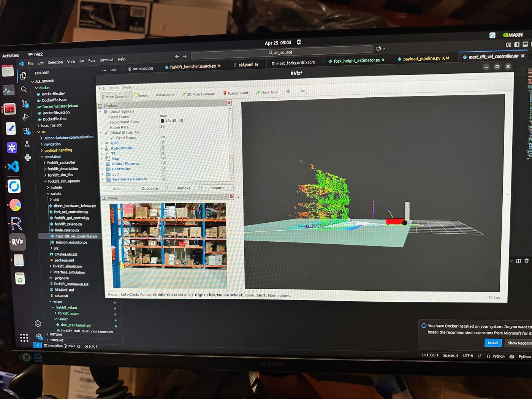Switch to forklift_launcher.launch.py tab
Viewport: 532px width, 399px height.
tap(193, 66)
